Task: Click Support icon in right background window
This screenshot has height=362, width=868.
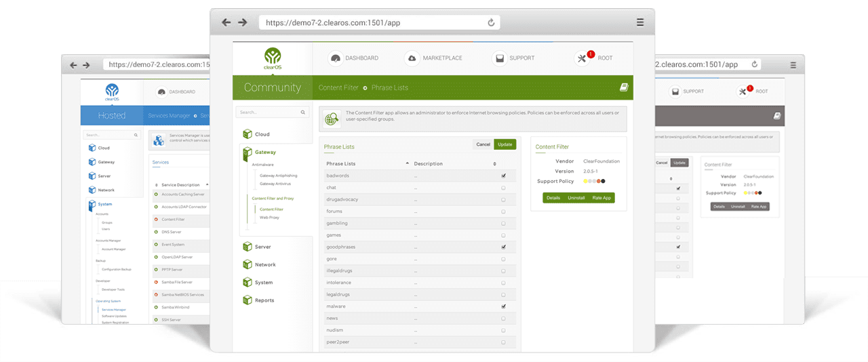Action: click(x=675, y=92)
